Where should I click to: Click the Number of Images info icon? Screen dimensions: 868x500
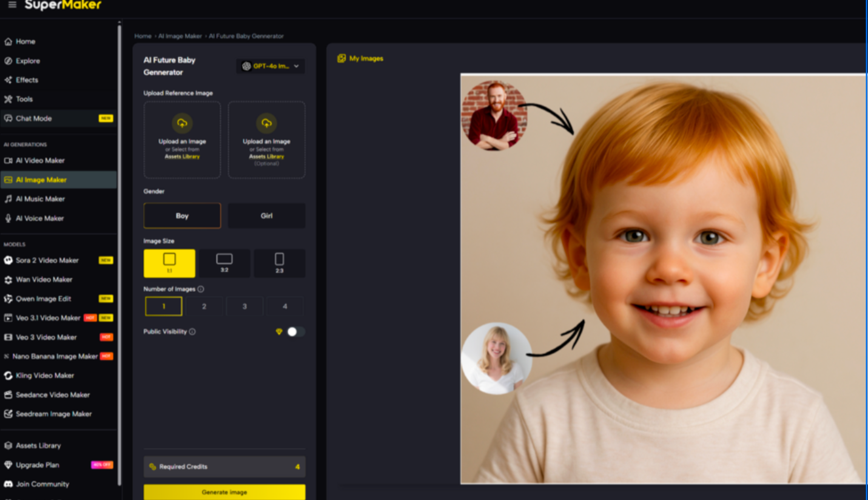(x=201, y=289)
